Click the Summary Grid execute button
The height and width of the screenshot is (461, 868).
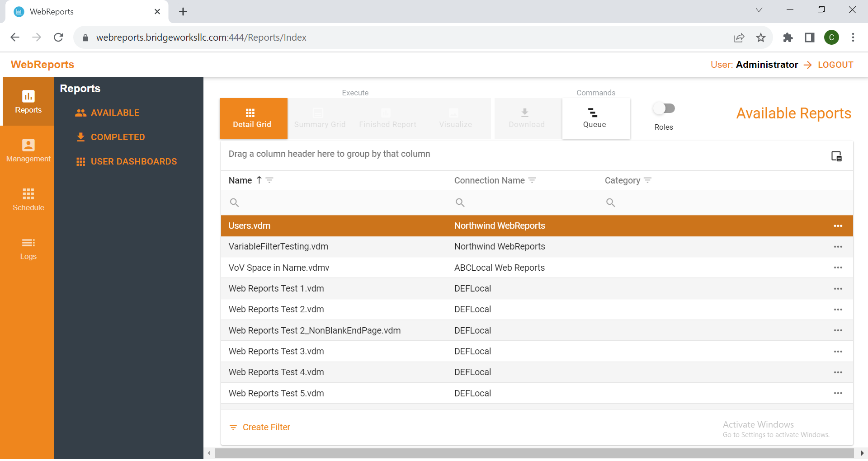click(320, 118)
